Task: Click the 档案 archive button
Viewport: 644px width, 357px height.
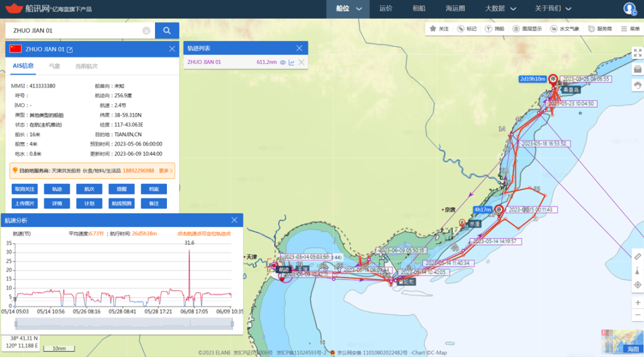Action: coord(154,189)
